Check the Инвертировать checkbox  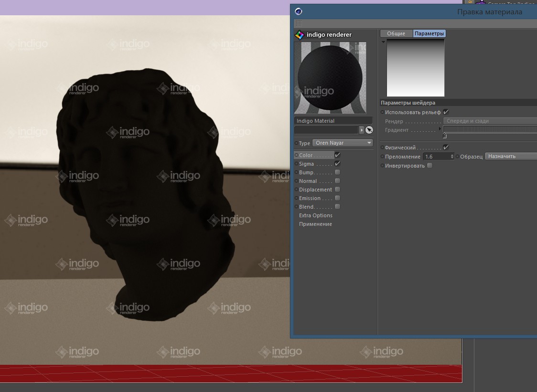coord(430,166)
